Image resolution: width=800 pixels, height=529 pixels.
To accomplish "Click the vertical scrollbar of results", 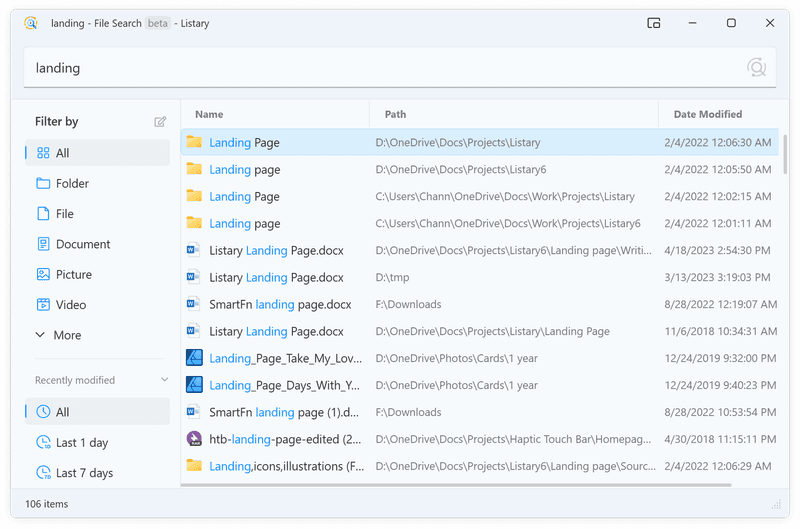I will pyautogui.click(x=785, y=154).
